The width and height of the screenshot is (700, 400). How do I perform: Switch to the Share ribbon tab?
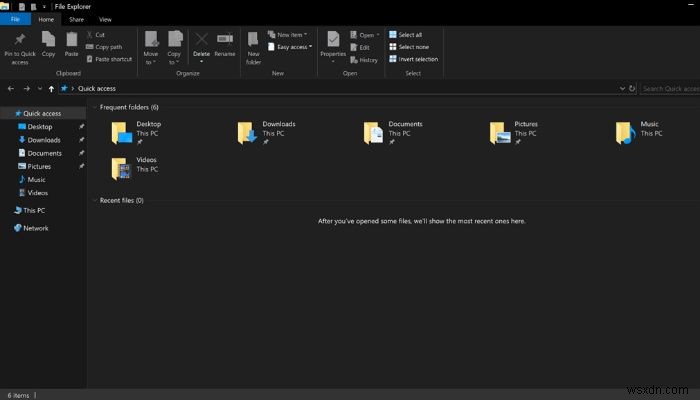click(x=76, y=19)
